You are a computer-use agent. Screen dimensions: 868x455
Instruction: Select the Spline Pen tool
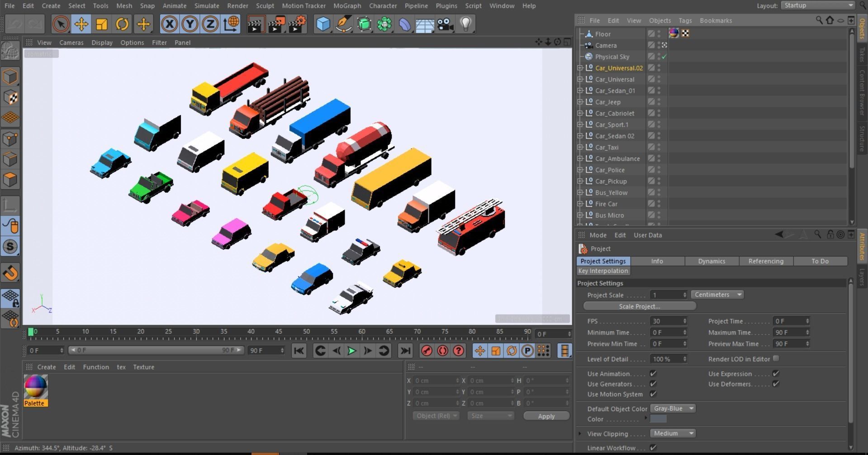click(x=344, y=24)
